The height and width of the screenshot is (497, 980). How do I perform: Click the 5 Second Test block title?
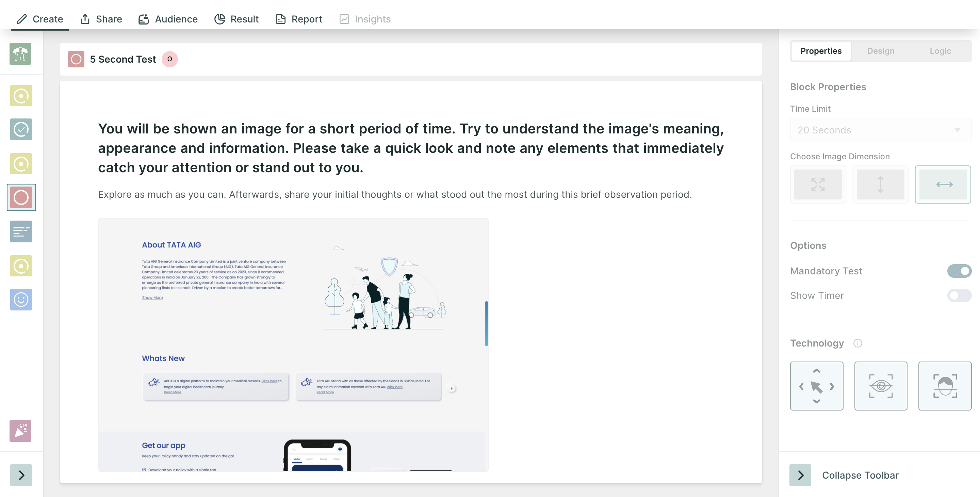[123, 59]
